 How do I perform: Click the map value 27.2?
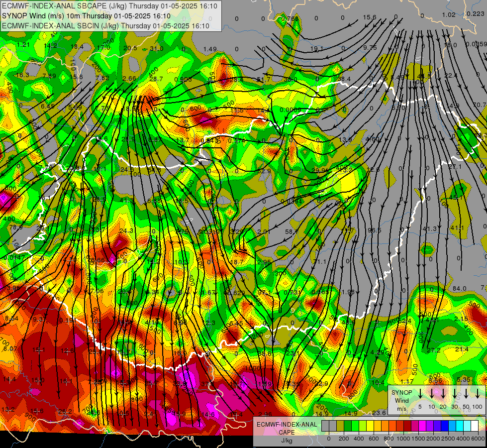click(x=434, y=350)
